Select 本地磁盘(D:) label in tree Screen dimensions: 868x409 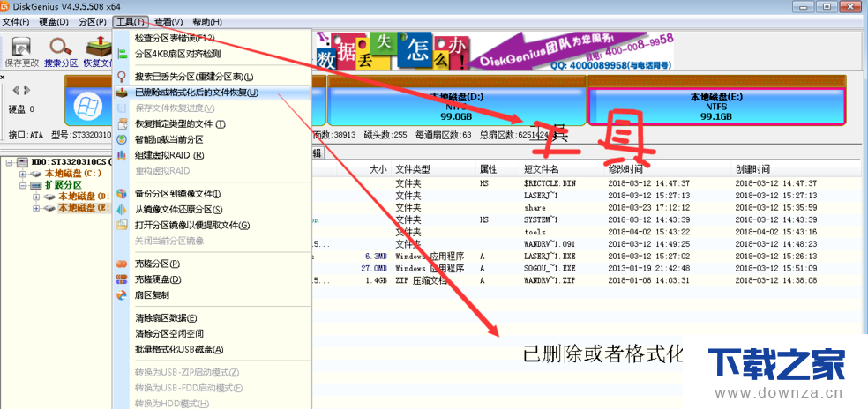pyautogui.click(x=84, y=197)
